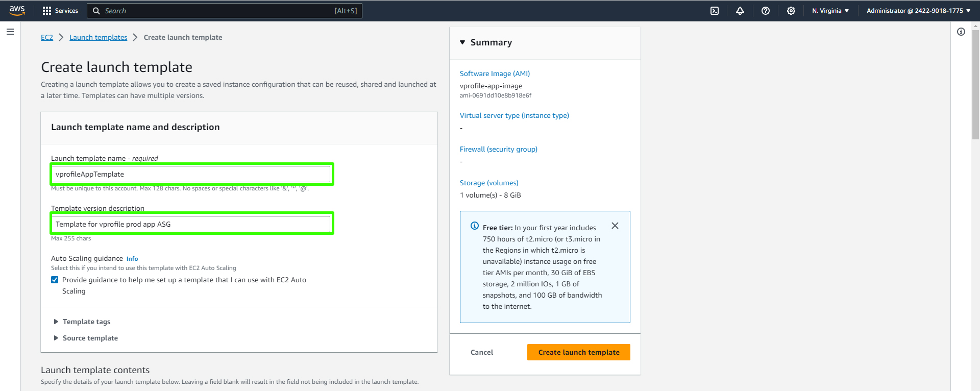Click the Create launch template breadcrumb text
980x391 pixels.
tap(183, 37)
